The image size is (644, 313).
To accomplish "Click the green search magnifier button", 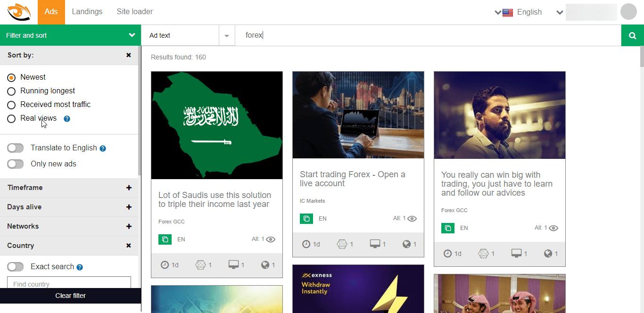I will [633, 35].
